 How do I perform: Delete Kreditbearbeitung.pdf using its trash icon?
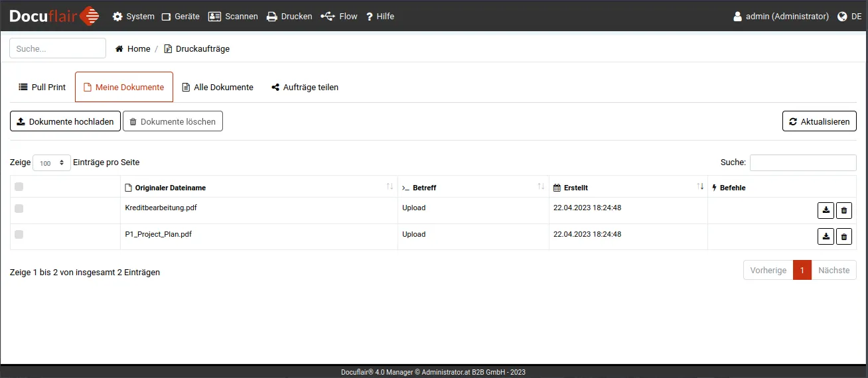coord(844,211)
